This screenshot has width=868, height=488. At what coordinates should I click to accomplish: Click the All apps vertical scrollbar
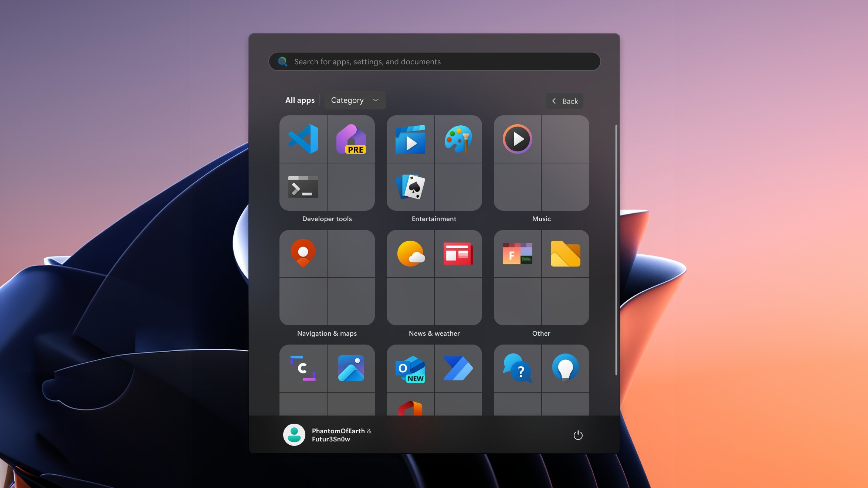[616, 250]
